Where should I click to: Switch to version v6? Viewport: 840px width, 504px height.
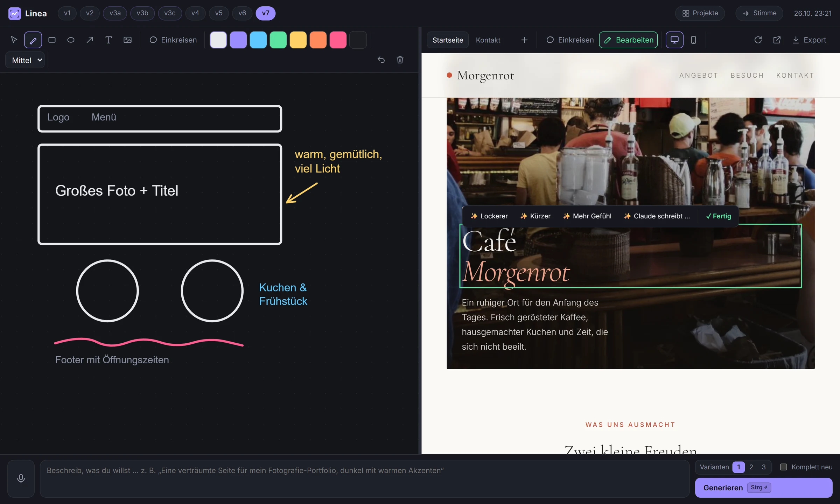click(242, 13)
